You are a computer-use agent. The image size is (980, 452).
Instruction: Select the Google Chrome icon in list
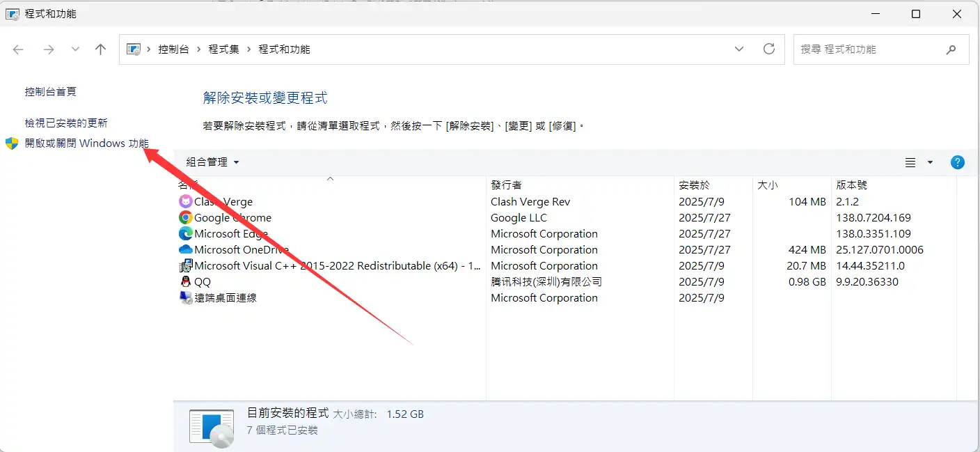[185, 217]
